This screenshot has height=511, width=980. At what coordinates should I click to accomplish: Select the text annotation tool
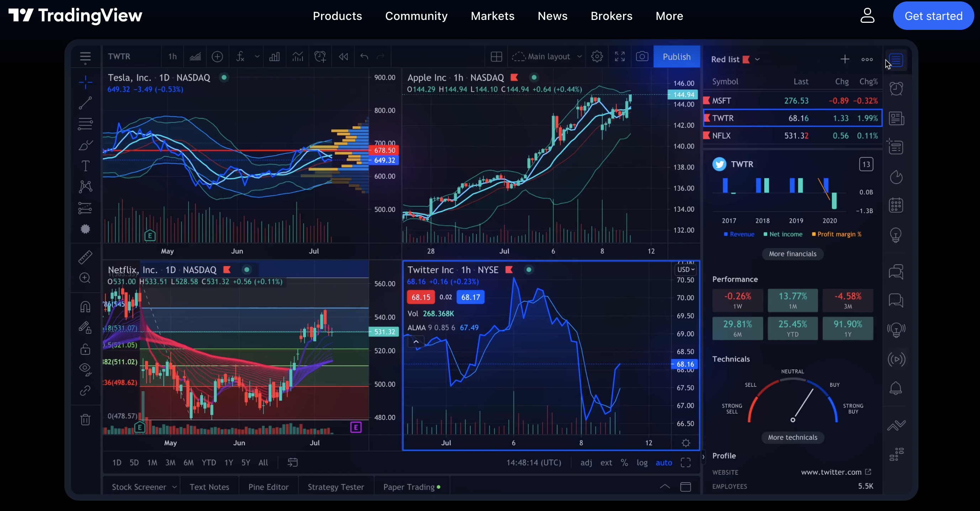coord(85,166)
